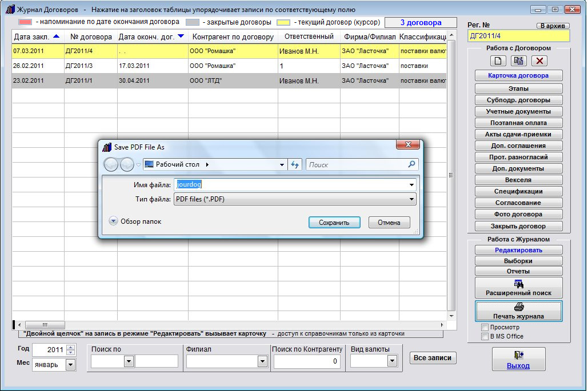The width and height of the screenshot is (588, 391).
Task: Sort by Контрагент по договору column header
Action: click(233, 37)
